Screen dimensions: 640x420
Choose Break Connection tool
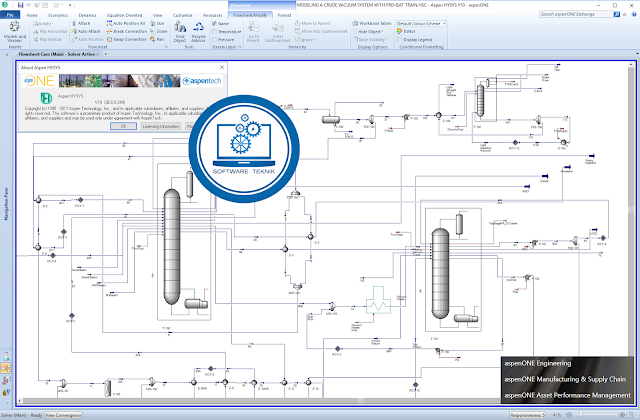click(127, 31)
